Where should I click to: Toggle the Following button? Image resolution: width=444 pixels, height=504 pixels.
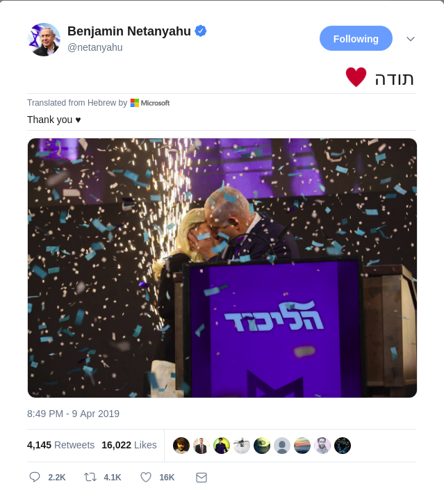(x=356, y=38)
